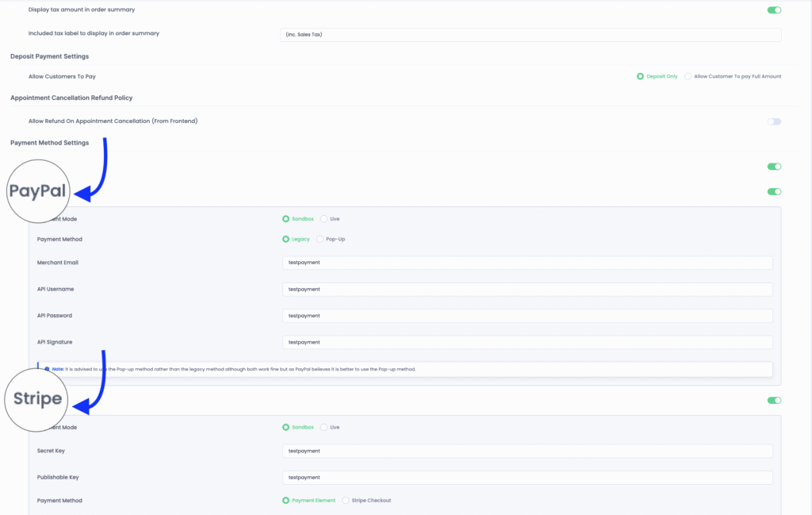Select Live mode for PayPal
The height and width of the screenshot is (515, 812).
324,218
